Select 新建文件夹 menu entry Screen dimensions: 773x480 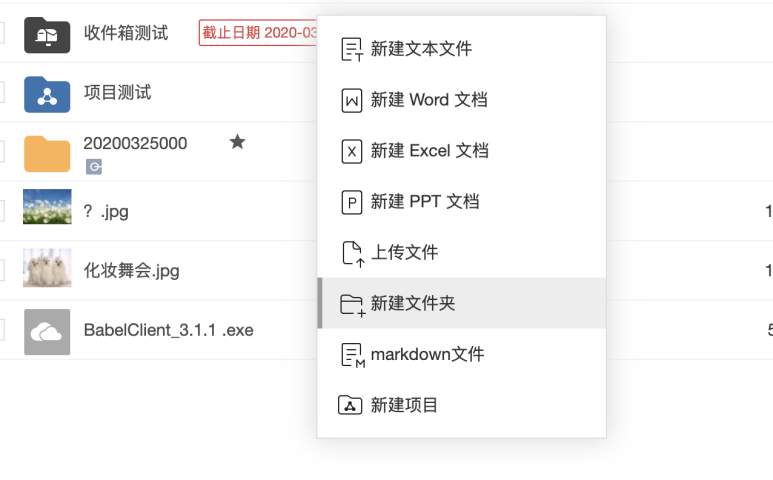[413, 303]
